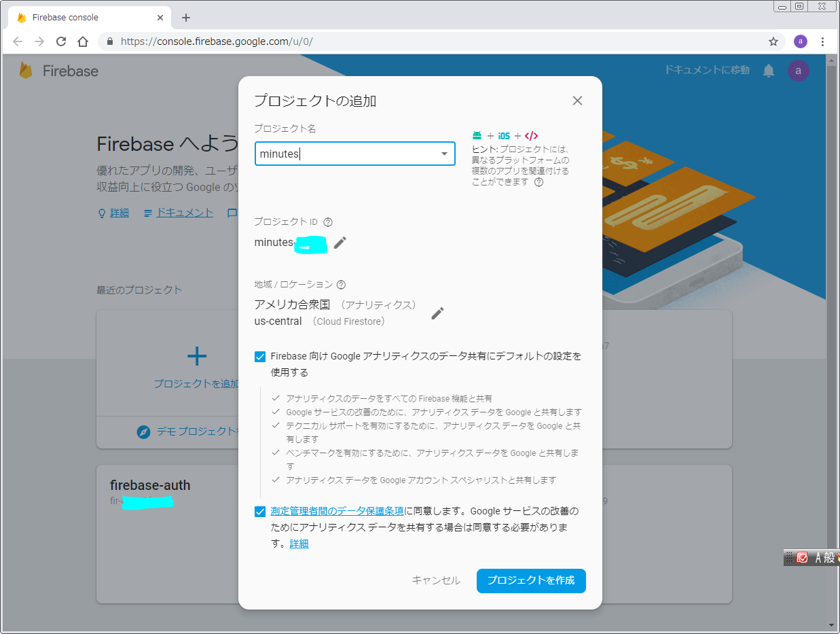The image size is (840, 634).
Task: Expand the project name dropdown arrow
Action: pos(444,154)
